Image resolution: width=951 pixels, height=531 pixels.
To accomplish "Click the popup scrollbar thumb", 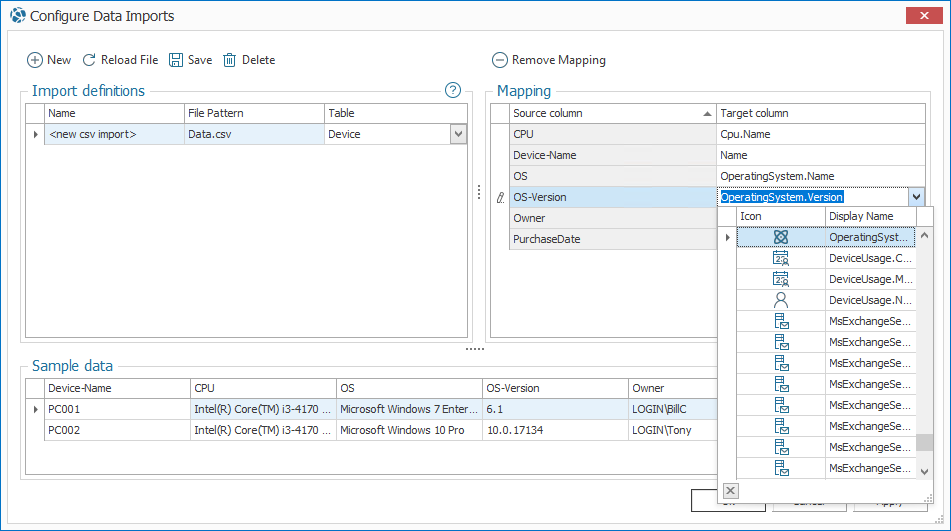I will tap(924, 442).
